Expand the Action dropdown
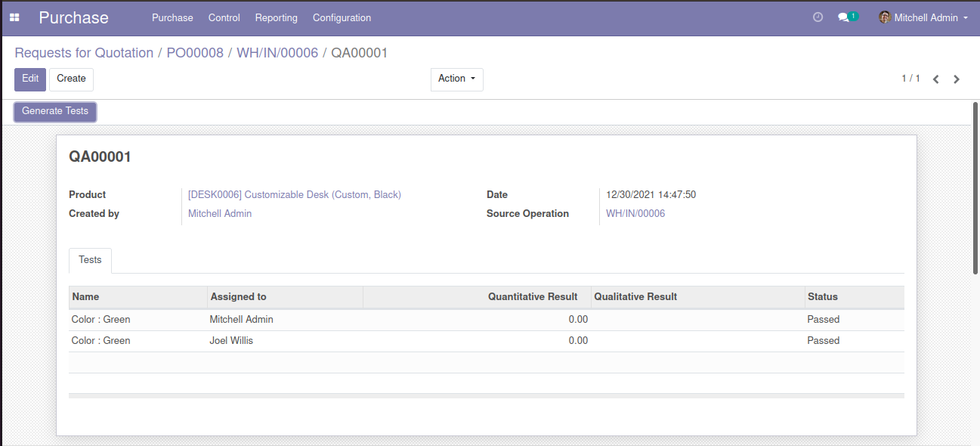 [457, 79]
